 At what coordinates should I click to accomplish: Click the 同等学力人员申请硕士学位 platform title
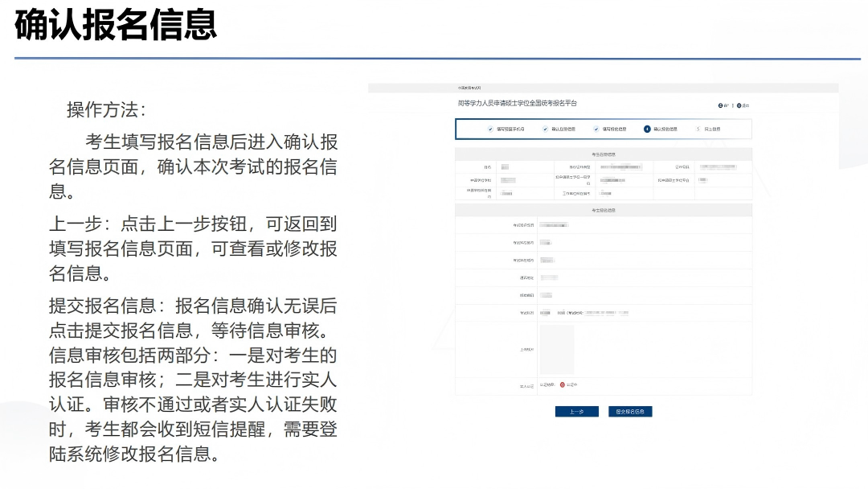(517, 104)
